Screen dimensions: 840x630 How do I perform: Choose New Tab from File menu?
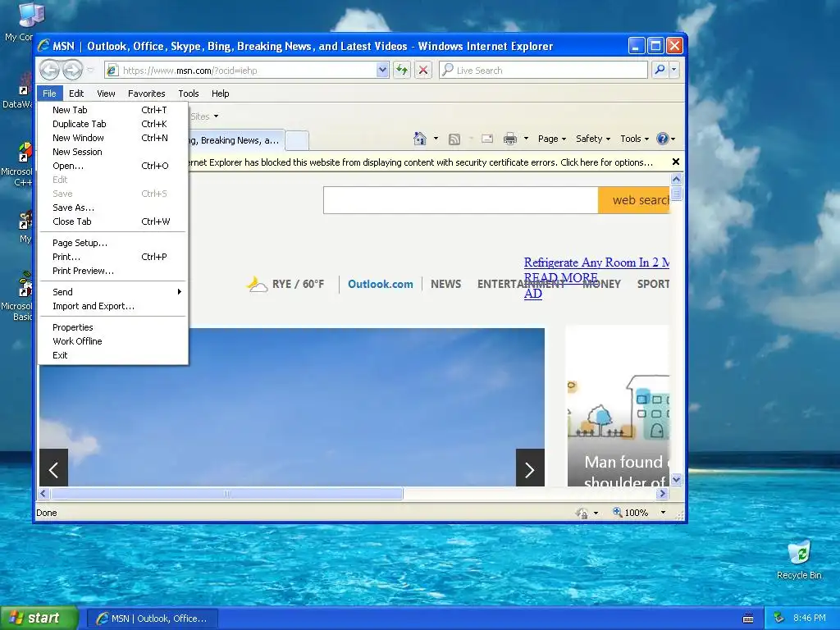point(113,110)
